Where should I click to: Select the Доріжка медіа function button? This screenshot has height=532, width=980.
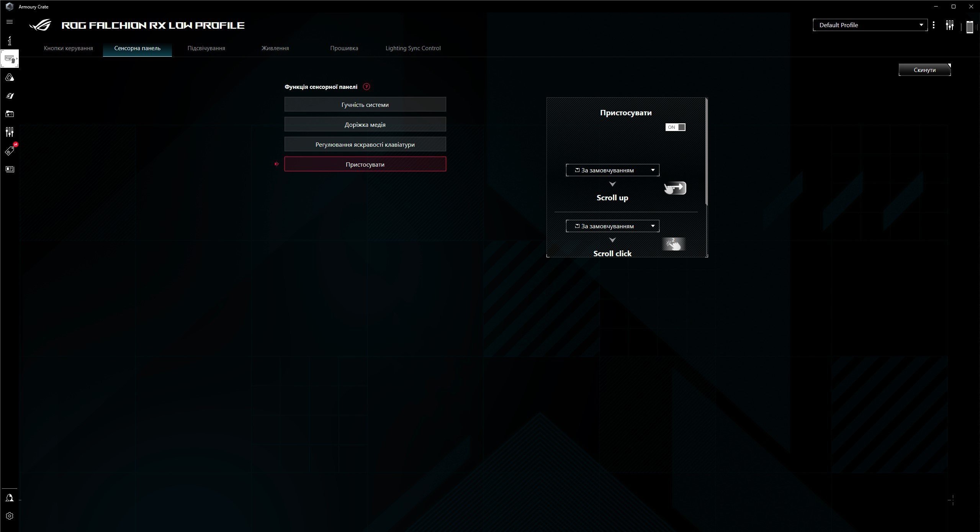pyautogui.click(x=365, y=124)
